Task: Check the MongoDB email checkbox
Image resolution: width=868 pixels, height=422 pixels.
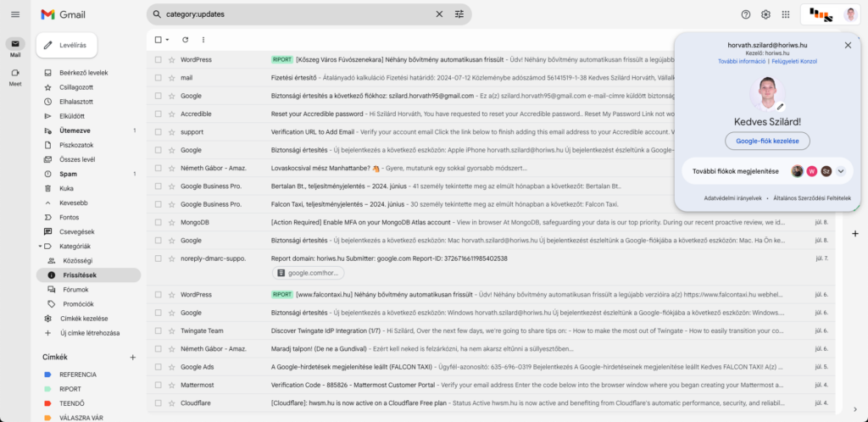Action: coord(159,222)
